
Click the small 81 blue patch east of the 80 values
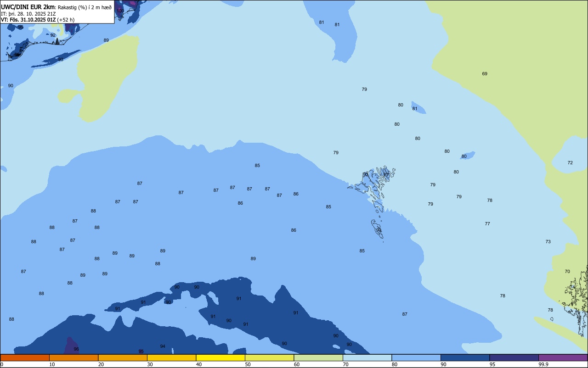418,108
